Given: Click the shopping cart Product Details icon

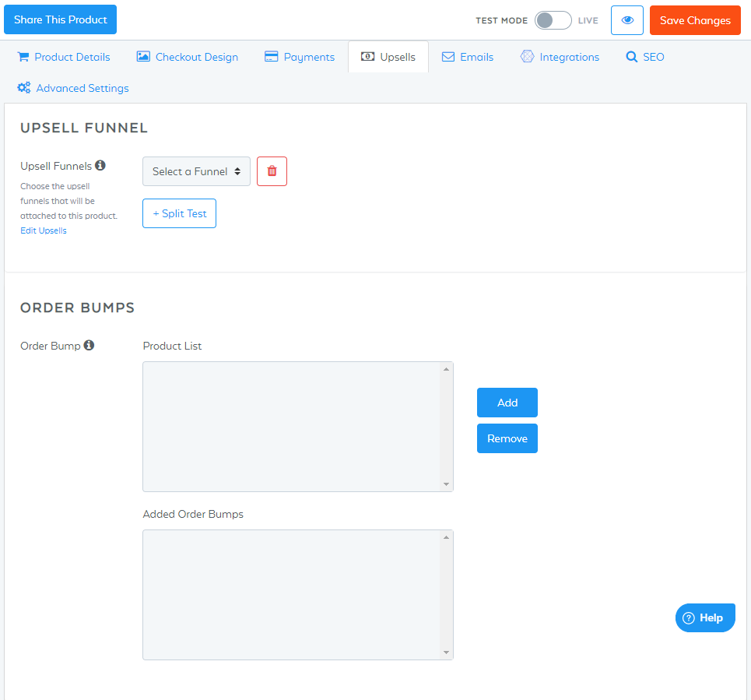Looking at the screenshot, I should [23, 57].
